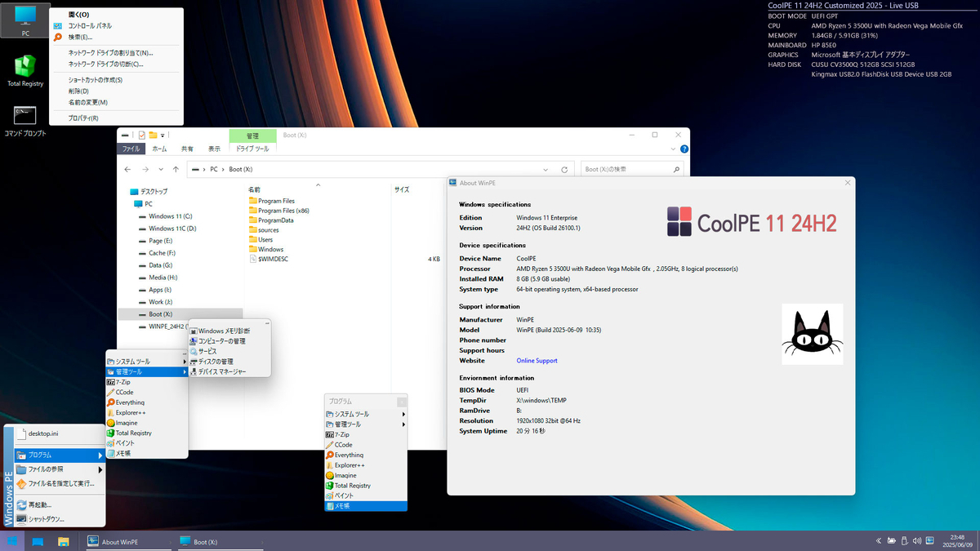Click the taskbar clock showing 23:48
980x551 pixels.
[x=955, y=540]
